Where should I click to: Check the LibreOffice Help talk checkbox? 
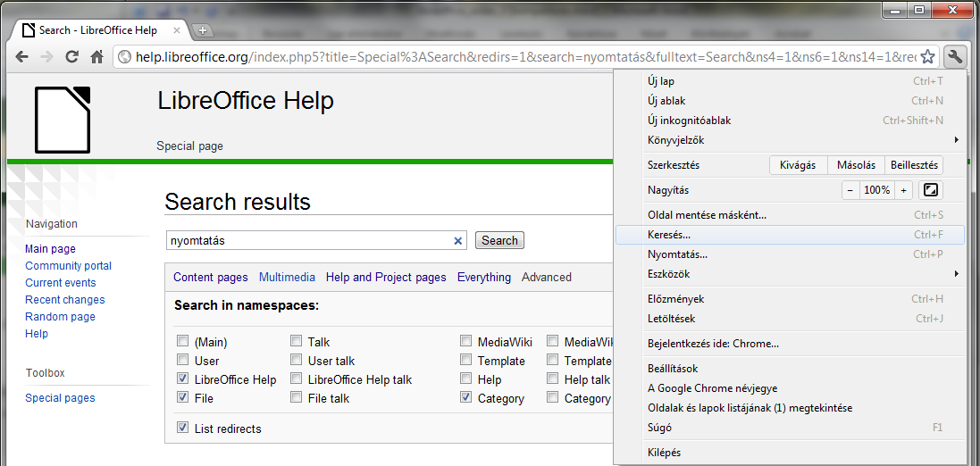297,379
